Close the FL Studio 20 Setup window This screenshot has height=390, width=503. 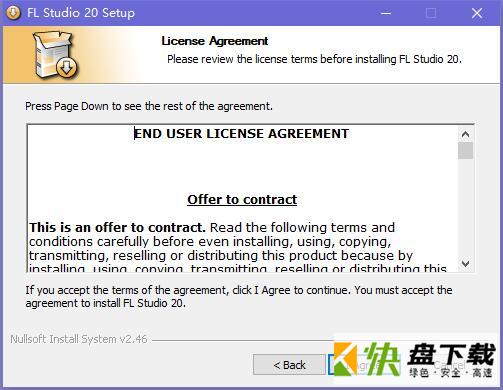tap(477, 13)
